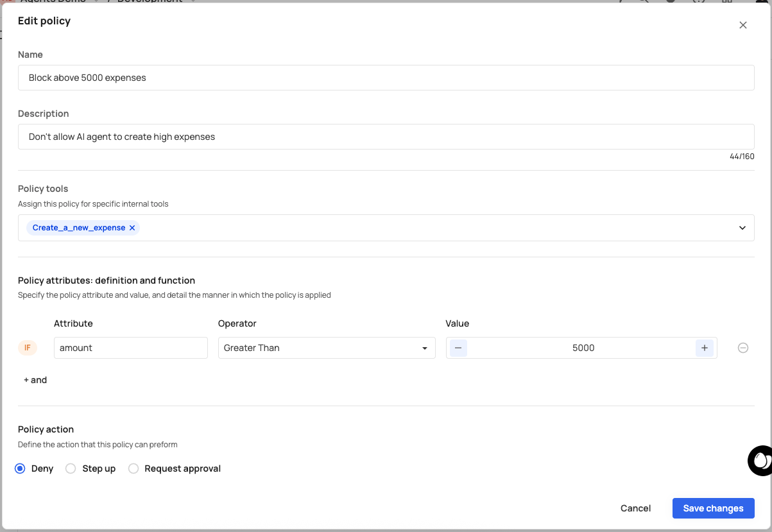Click the Create_a_new_expense tag label

coord(78,228)
